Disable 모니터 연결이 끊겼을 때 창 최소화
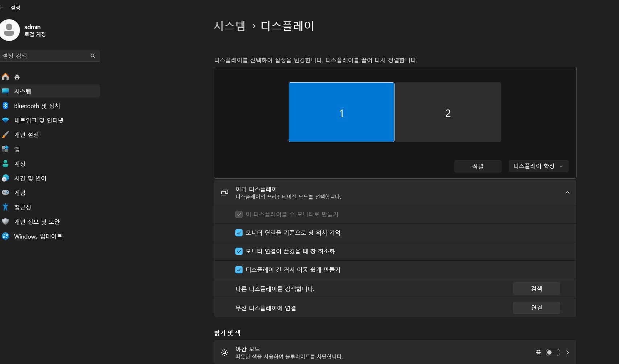Image resolution: width=619 pixels, height=364 pixels. [239, 251]
